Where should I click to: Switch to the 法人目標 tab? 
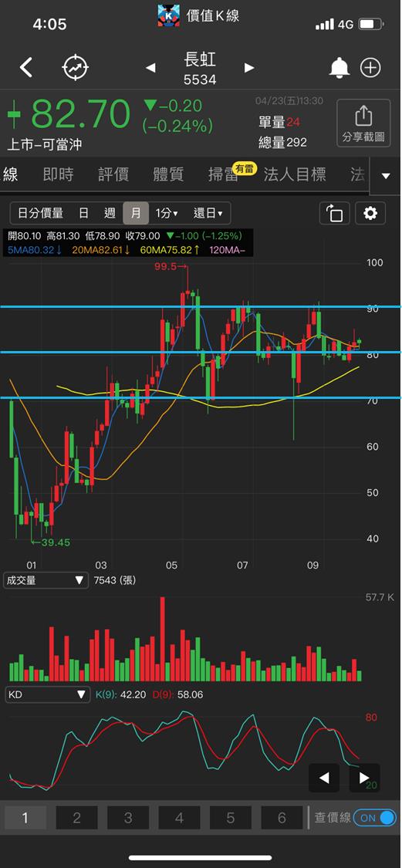[295, 175]
